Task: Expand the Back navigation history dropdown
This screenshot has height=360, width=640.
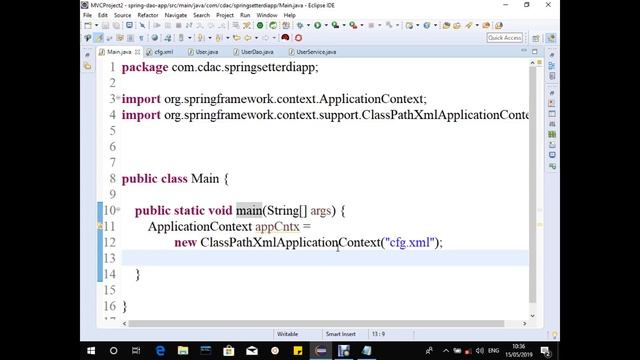Action: [256, 38]
